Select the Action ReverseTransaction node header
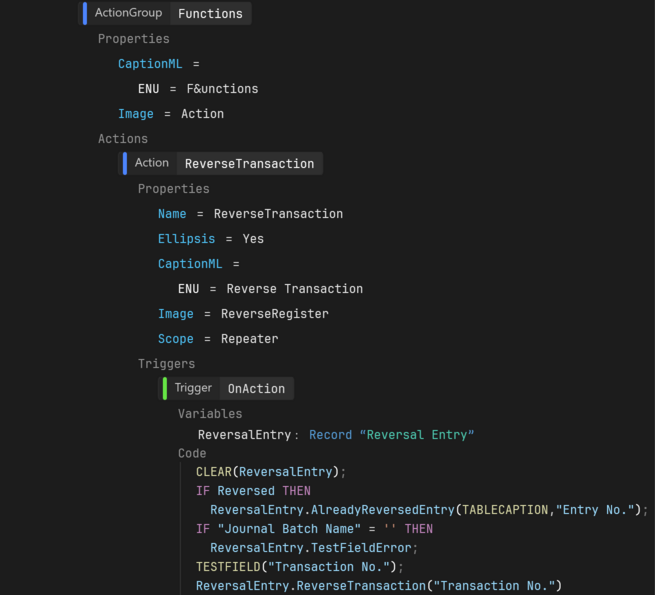The width and height of the screenshot is (655, 595). click(x=221, y=163)
